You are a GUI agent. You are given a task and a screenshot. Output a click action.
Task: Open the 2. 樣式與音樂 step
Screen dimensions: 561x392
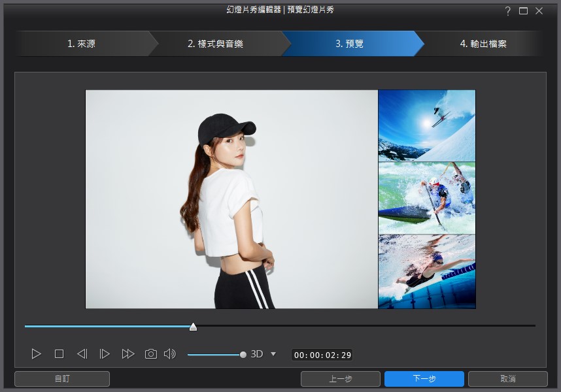point(216,43)
